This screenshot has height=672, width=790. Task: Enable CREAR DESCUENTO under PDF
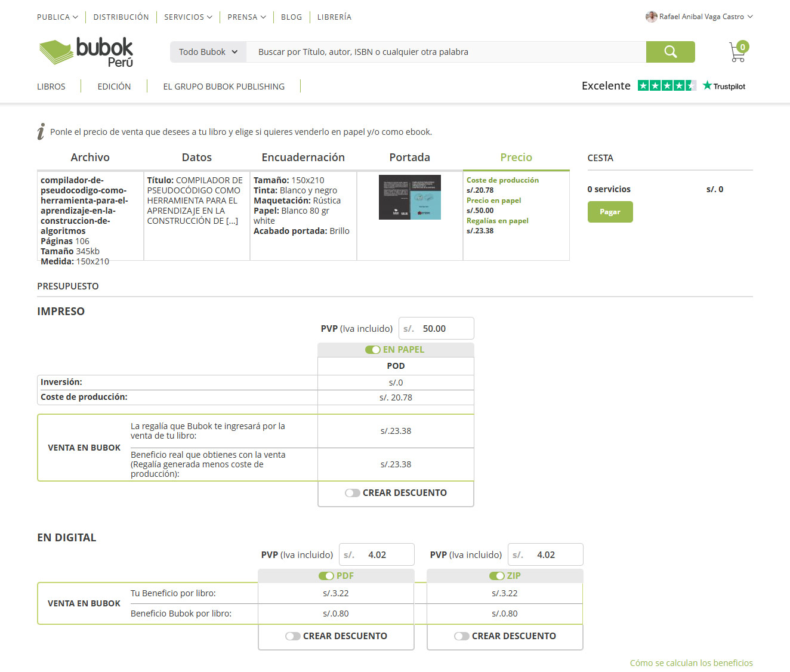pos(293,636)
